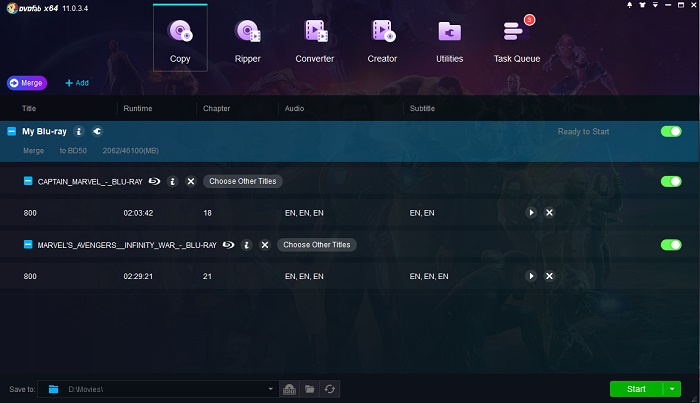The height and width of the screenshot is (403, 700).
Task: Collapse the AVENGERS_INFINITY_WAR source
Action: pyautogui.click(x=28, y=244)
